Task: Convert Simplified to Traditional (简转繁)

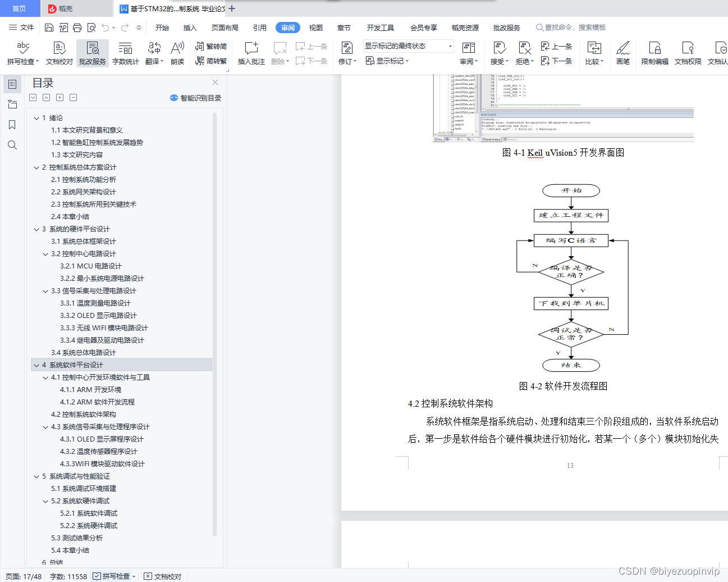Action: pos(211,61)
